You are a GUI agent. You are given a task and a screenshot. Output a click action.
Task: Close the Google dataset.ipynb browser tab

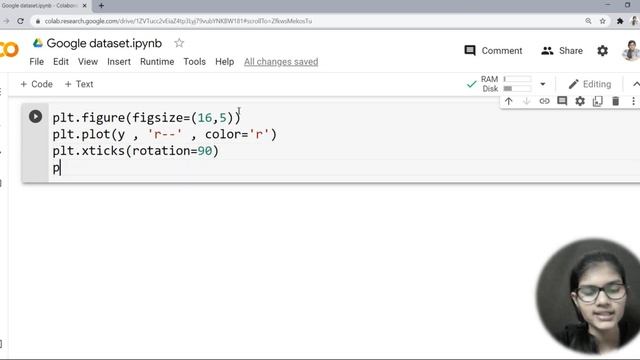click(x=85, y=6)
